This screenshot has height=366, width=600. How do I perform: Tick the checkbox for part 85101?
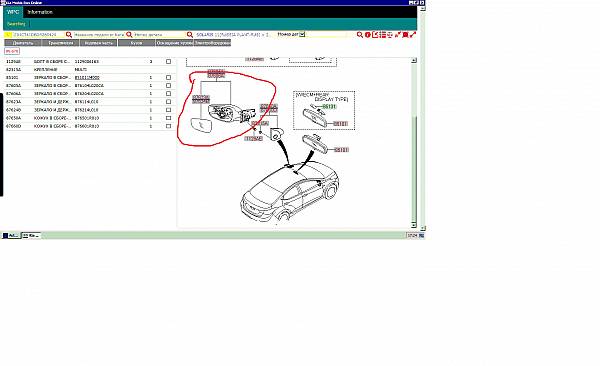coord(168,78)
